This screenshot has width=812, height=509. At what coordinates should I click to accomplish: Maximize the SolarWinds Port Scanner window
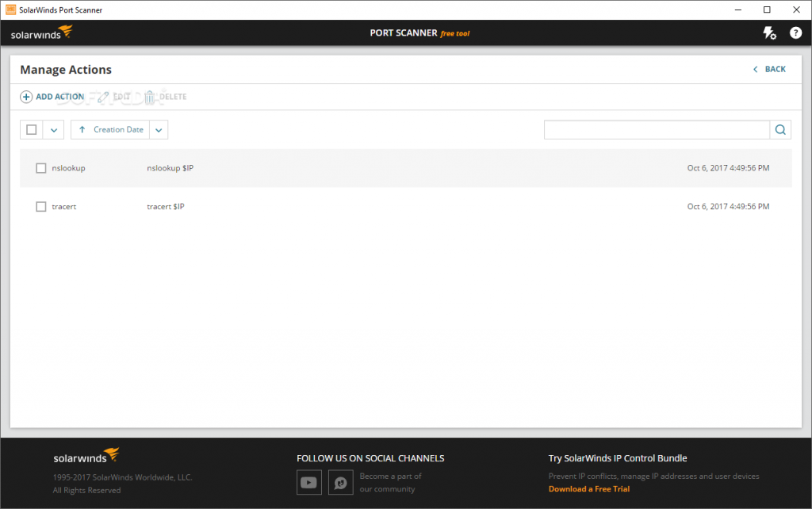click(767, 10)
